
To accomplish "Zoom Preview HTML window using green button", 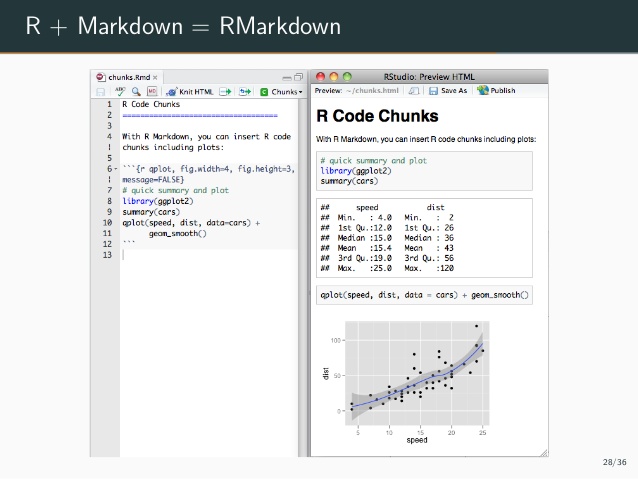I will tap(347, 77).
